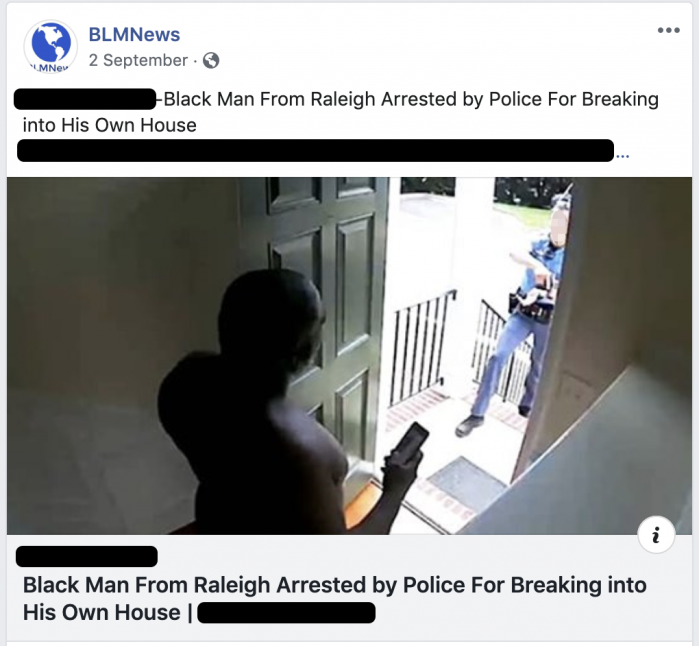Viewport: 700px width, 646px height.
Task: Open the link info 'i' button
Action: point(656,534)
